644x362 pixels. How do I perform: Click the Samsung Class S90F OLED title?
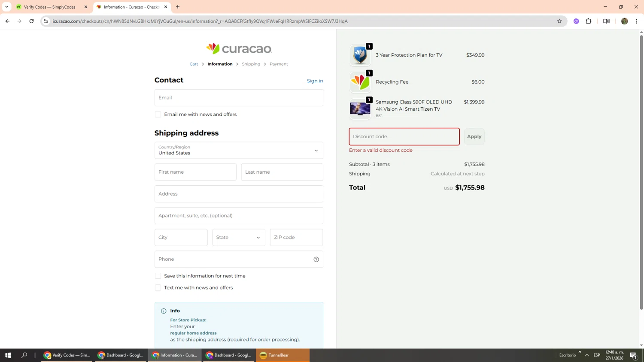[414, 106]
